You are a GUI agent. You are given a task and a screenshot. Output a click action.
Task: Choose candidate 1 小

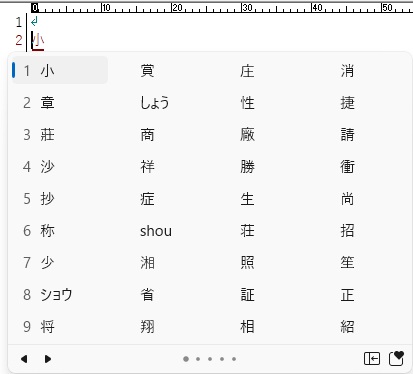pos(60,70)
